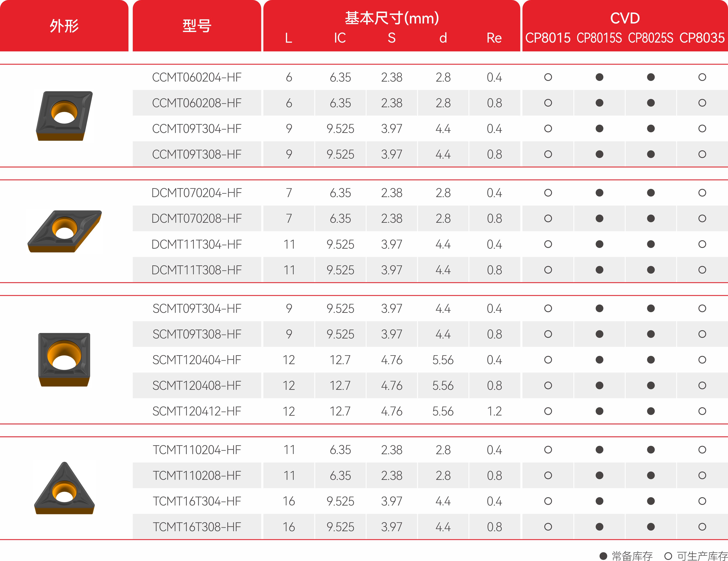728x561 pixels.
Task: Select model SCMT120404-HF
Action: click(x=197, y=360)
